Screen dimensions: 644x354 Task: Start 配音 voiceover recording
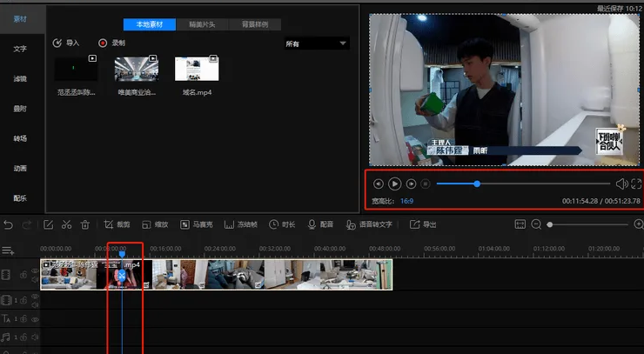click(x=320, y=224)
